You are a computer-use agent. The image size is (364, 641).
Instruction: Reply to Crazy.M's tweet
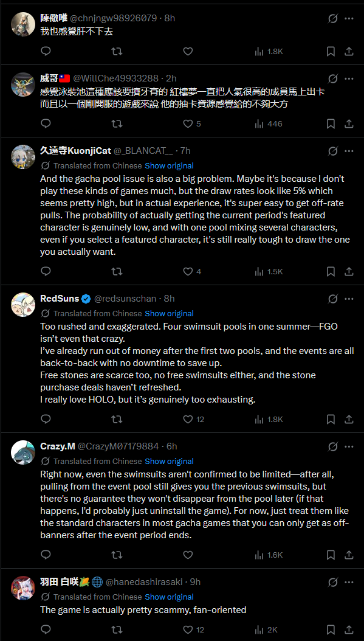46,555
